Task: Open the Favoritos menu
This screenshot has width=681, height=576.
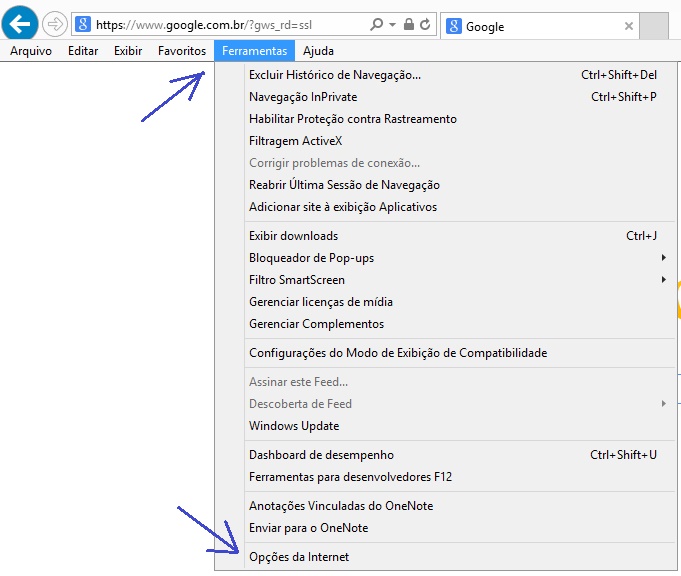Action: tap(182, 50)
